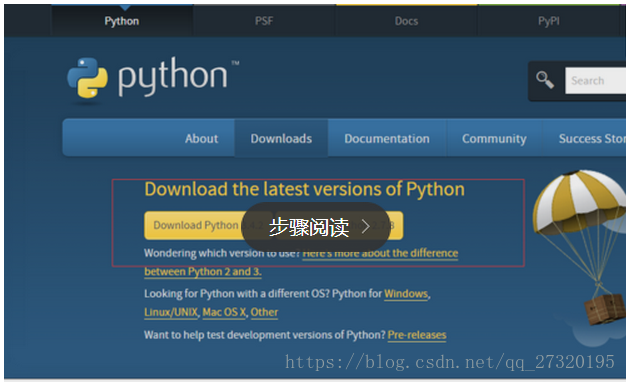
Task: Follow the Windows download link
Action: click(406, 294)
